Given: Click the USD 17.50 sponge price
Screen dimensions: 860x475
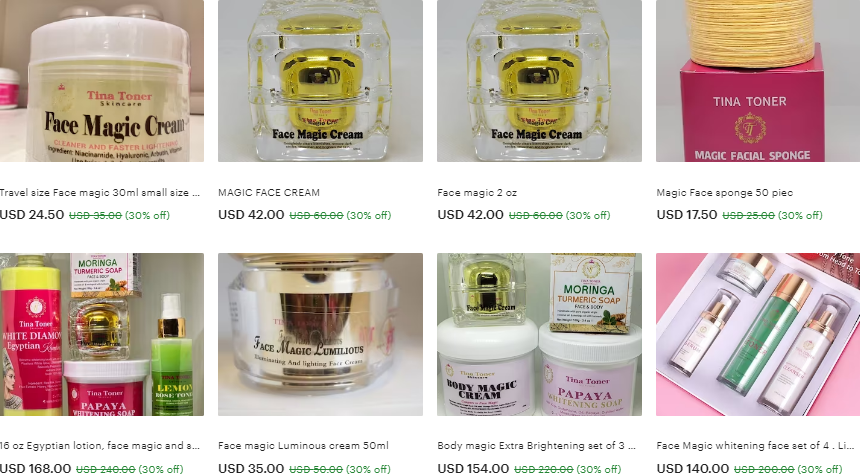Looking at the screenshot, I should click(x=687, y=214).
